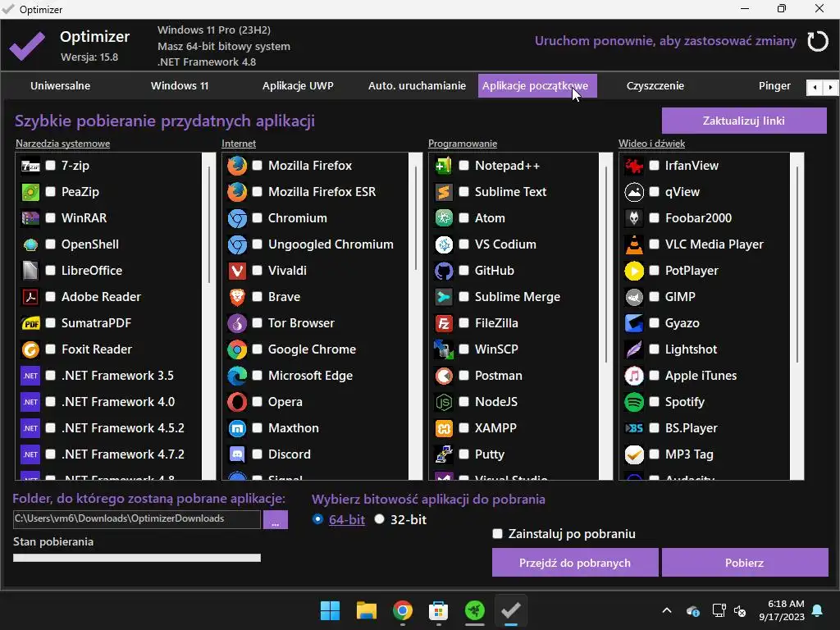Check the Ungoogled Chromium checkbox
Screen dimensions: 840x630
257,244
